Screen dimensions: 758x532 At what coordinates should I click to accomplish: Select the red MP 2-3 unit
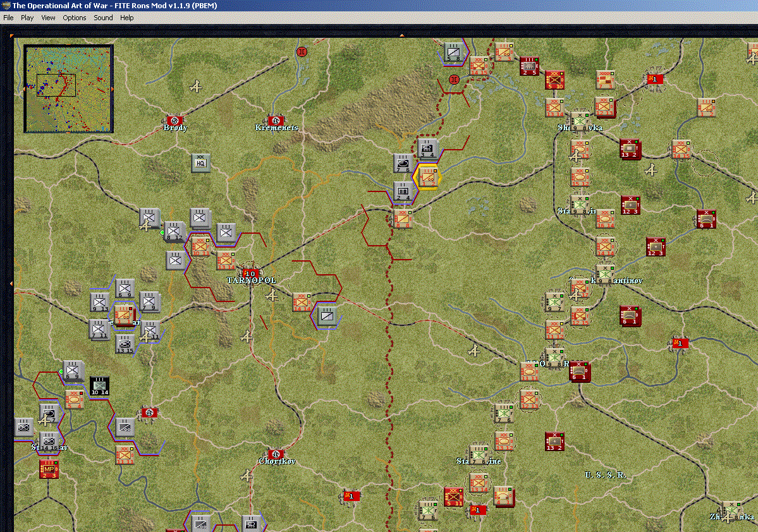[x=49, y=469]
